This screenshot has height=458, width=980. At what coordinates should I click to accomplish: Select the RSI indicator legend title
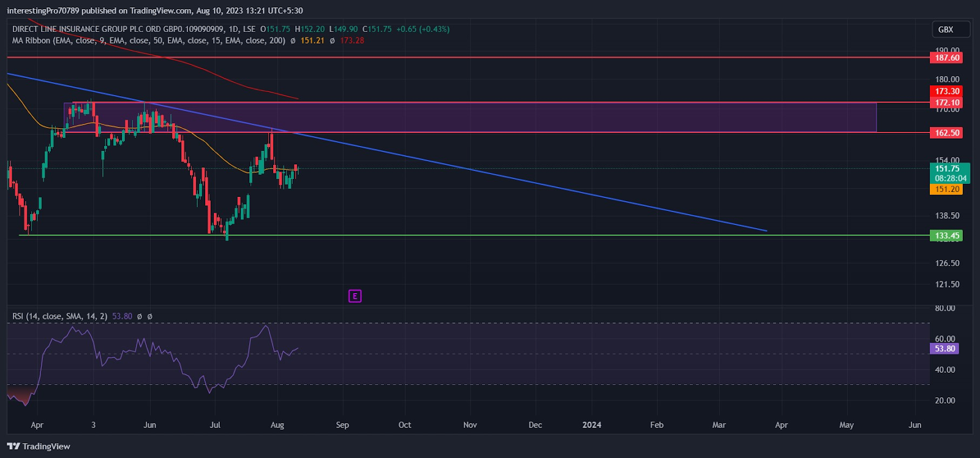(x=59, y=316)
